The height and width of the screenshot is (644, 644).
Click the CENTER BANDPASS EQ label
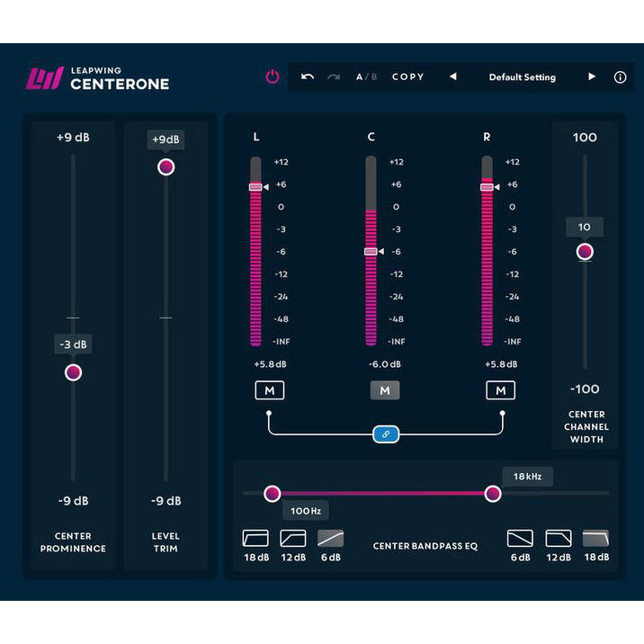click(425, 546)
